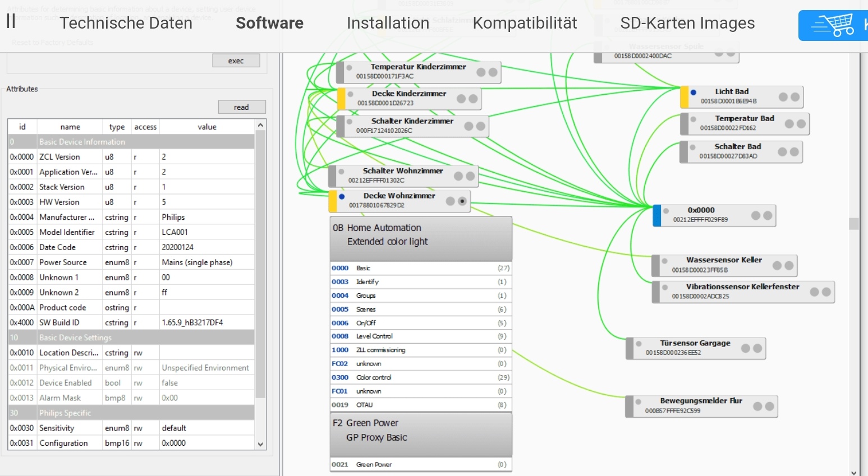Toggle the rightmost circle on Licht Bad node
Viewport: 868px width, 476px height.
pyautogui.click(x=795, y=97)
